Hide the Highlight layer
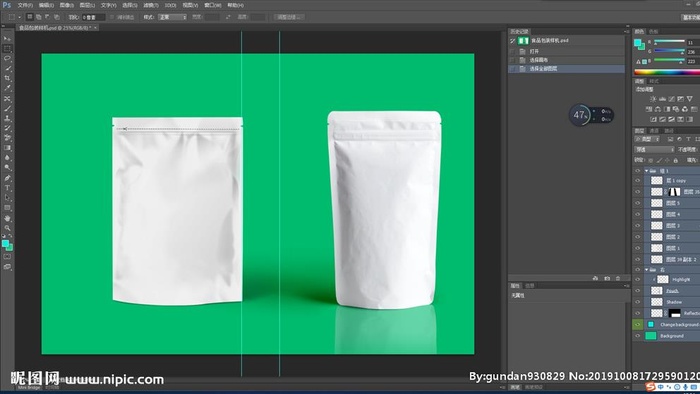Screen dimensions: 700x394 (638, 279)
